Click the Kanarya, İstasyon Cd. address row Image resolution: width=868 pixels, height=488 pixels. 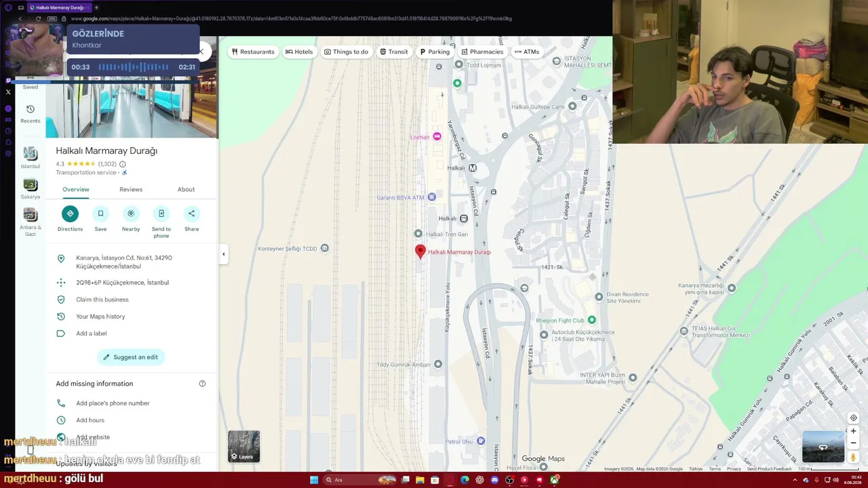tap(131, 262)
